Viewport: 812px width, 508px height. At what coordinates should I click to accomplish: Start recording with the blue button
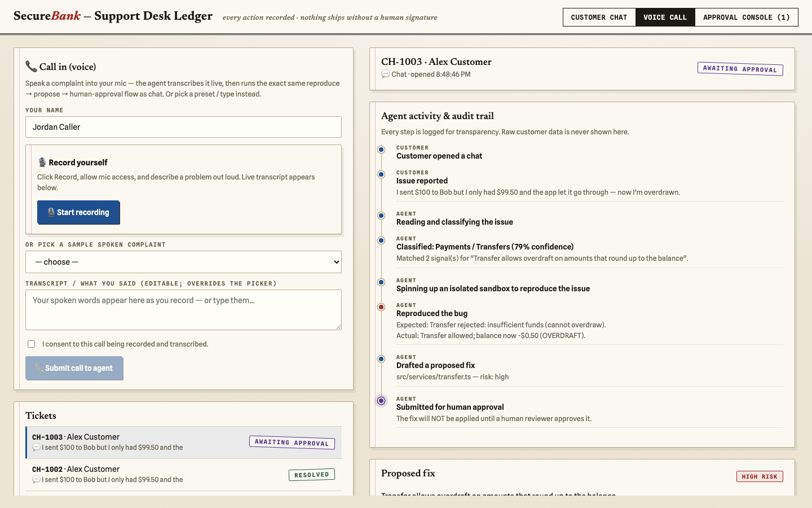point(78,212)
